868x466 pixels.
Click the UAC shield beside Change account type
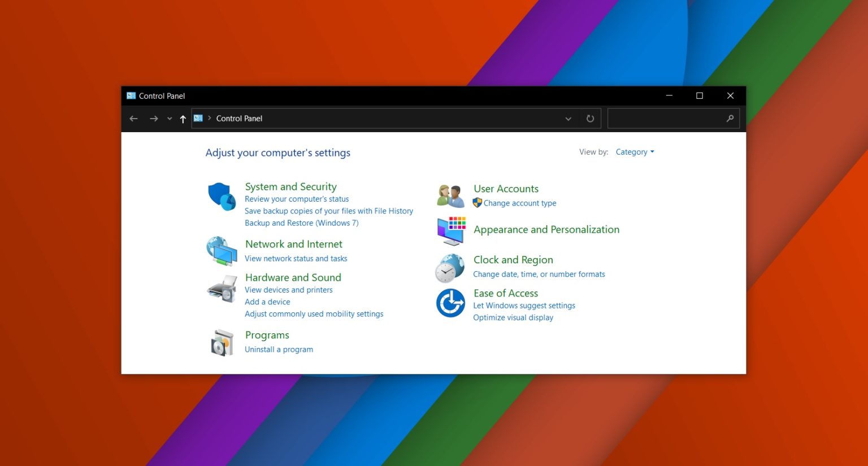pos(477,203)
